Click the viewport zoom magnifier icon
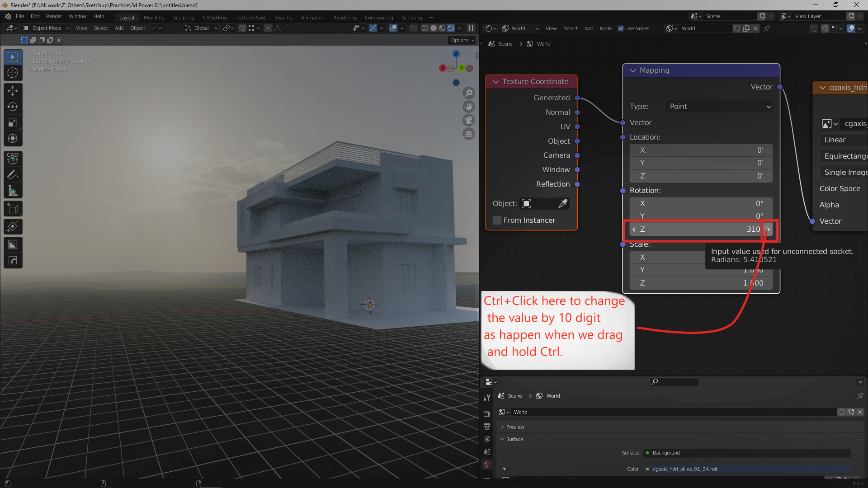The height and width of the screenshot is (488, 868). 469,93
